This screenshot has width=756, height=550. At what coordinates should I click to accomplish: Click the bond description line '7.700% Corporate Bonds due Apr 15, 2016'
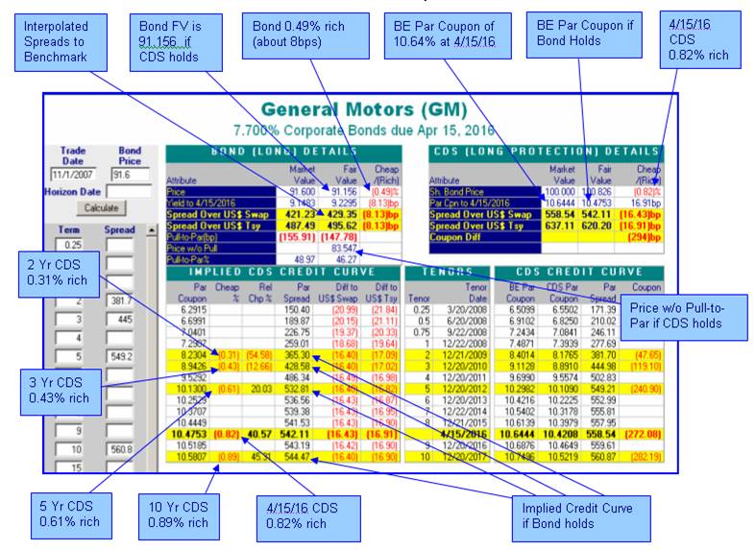click(x=364, y=131)
